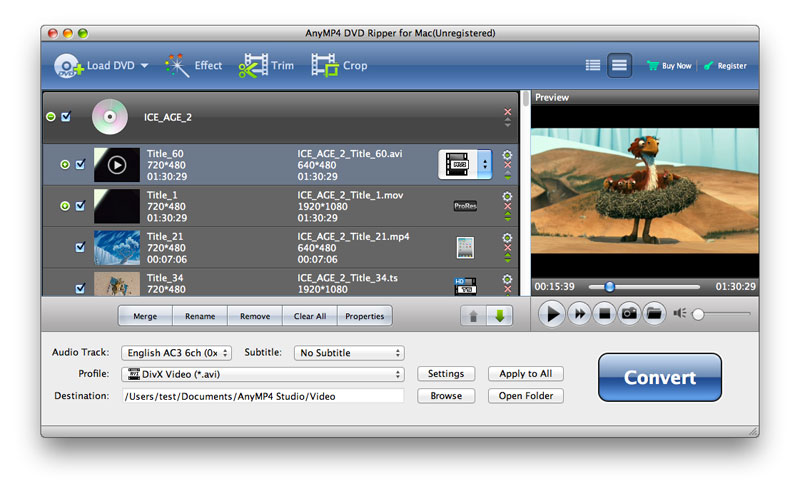Take a snapshot with the camera icon

click(629, 314)
